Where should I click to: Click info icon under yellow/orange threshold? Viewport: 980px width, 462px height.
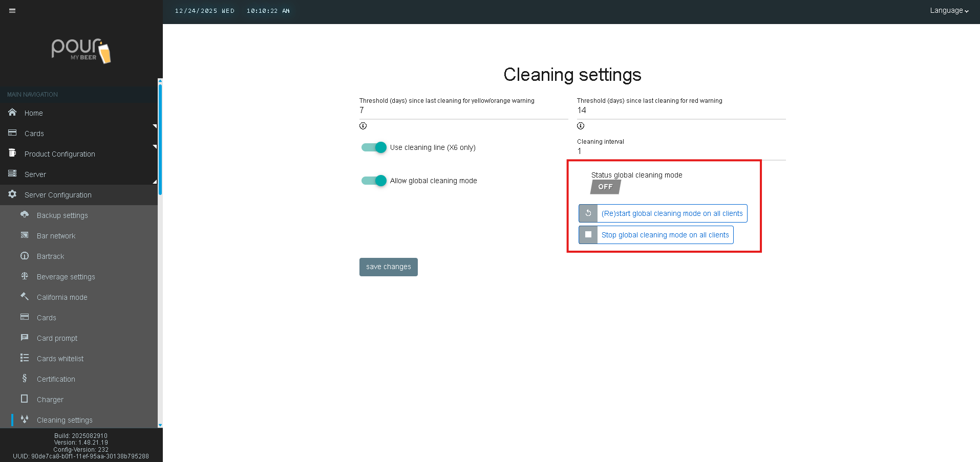click(363, 126)
